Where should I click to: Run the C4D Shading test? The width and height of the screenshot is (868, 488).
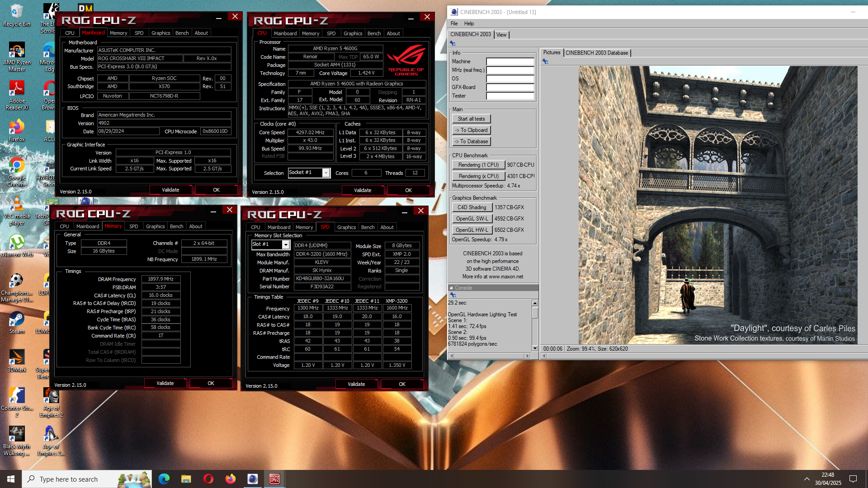(472, 207)
